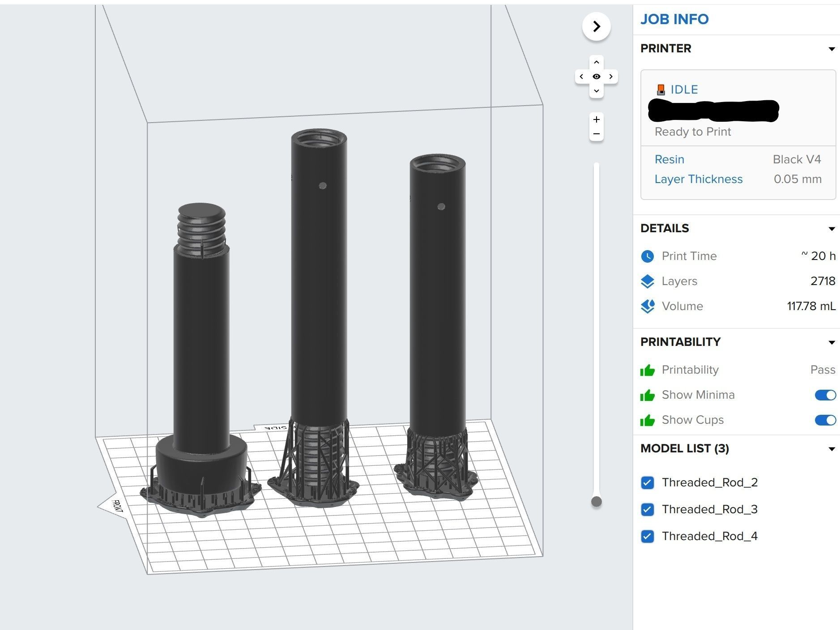Click the MODEL LIST (3) heading
This screenshot has width=840, height=630.
pyautogui.click(x=685, y=448)
